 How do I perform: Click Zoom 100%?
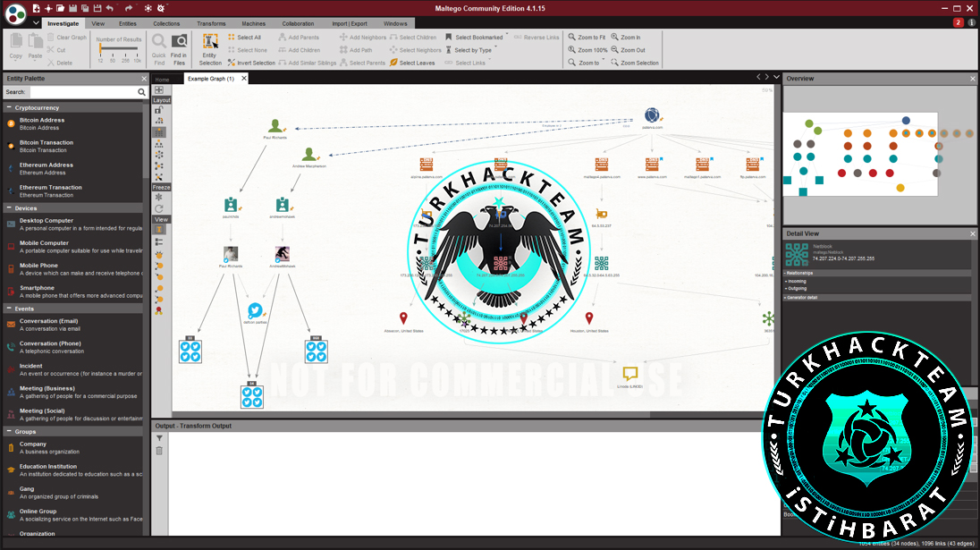click(x=587, y=50)
